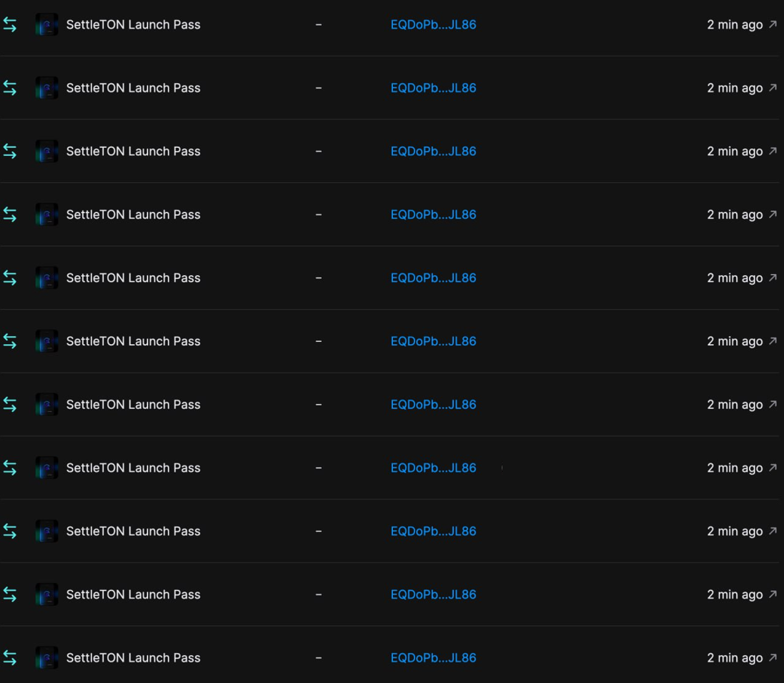Click the transfer arrows icon in the fourth row

[10, 215]
